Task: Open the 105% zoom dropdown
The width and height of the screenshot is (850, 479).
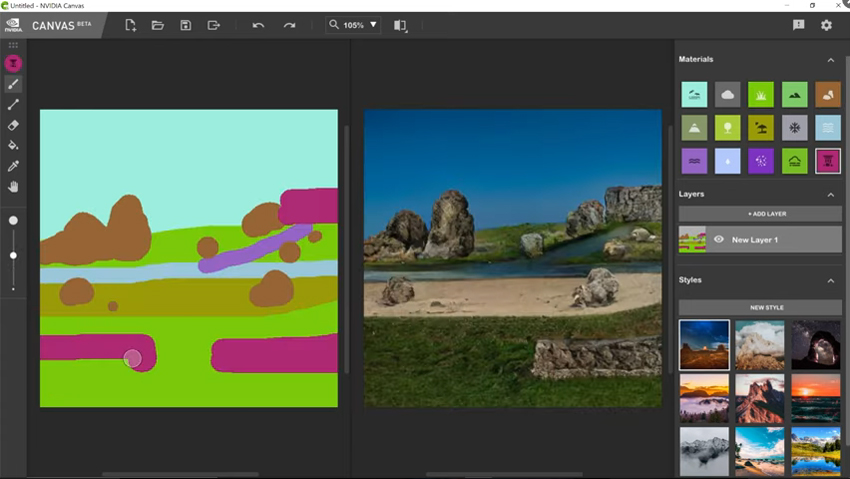Action: coord(353,25)
